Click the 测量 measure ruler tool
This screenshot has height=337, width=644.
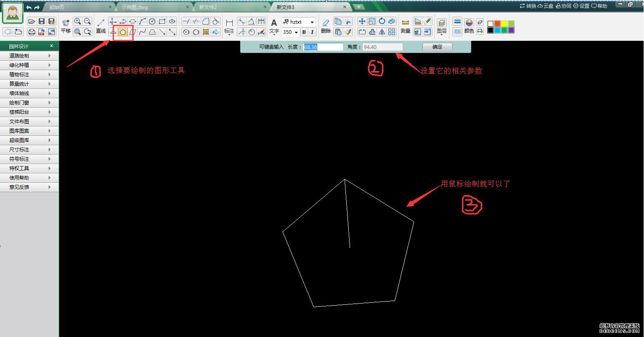coord(406,26)
